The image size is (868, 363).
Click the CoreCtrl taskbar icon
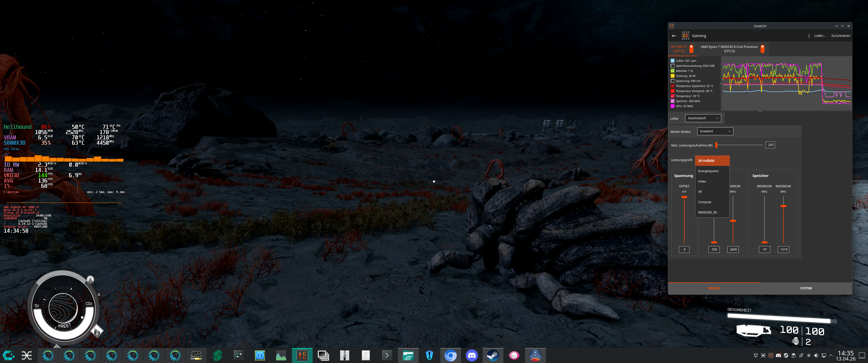tap(302, 355)
